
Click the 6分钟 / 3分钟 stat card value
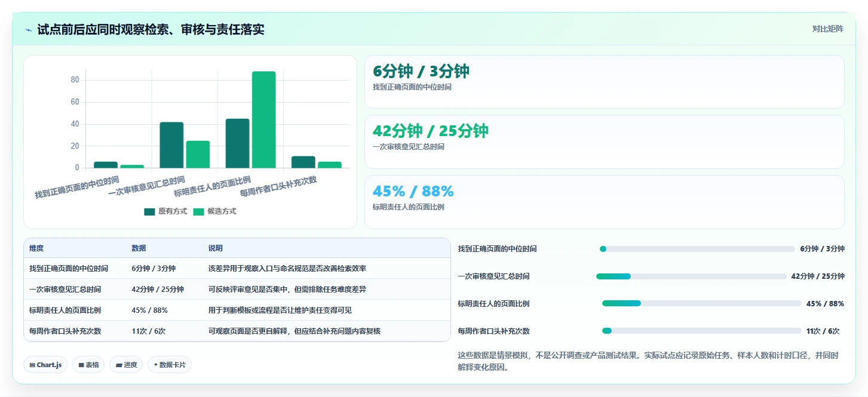pos(421,71)
